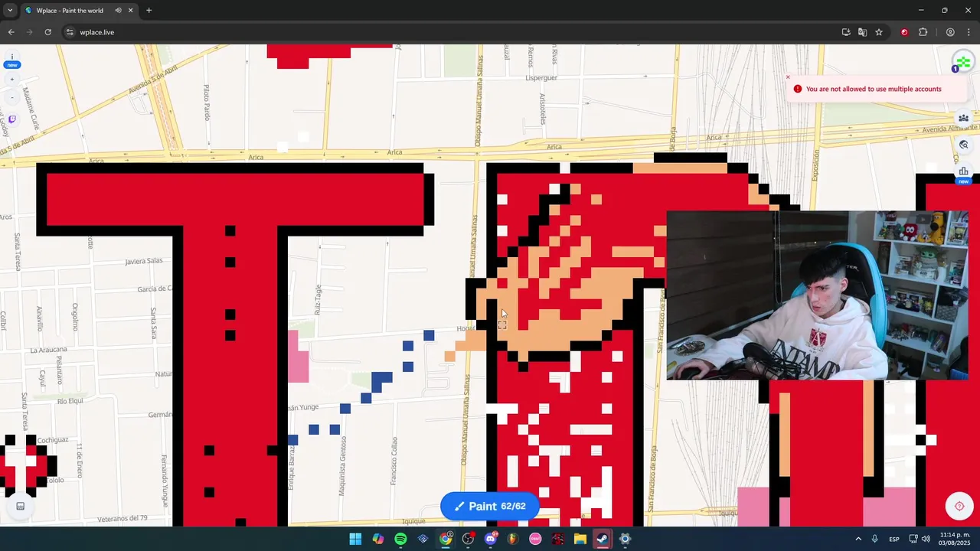The width and height of the screenshot is (980, 551).
Task: Click the orange pixel near Umaña Salinas
Action: (x=449, y=356)
